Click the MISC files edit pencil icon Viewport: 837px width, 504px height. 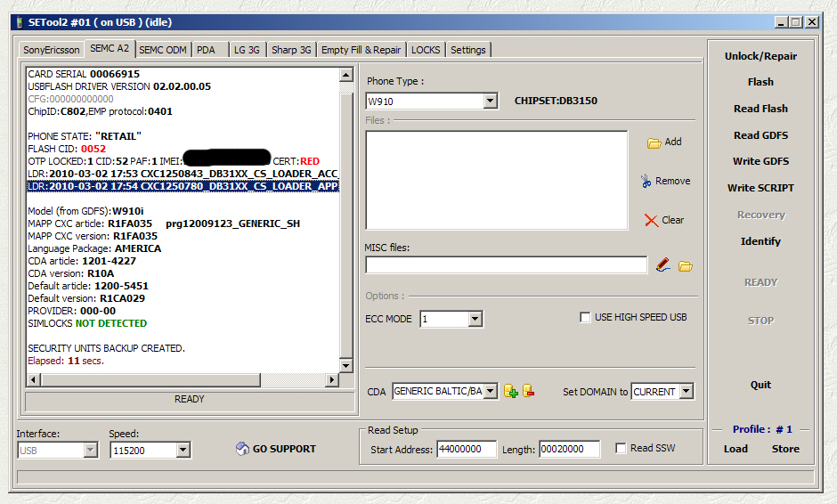662,265
